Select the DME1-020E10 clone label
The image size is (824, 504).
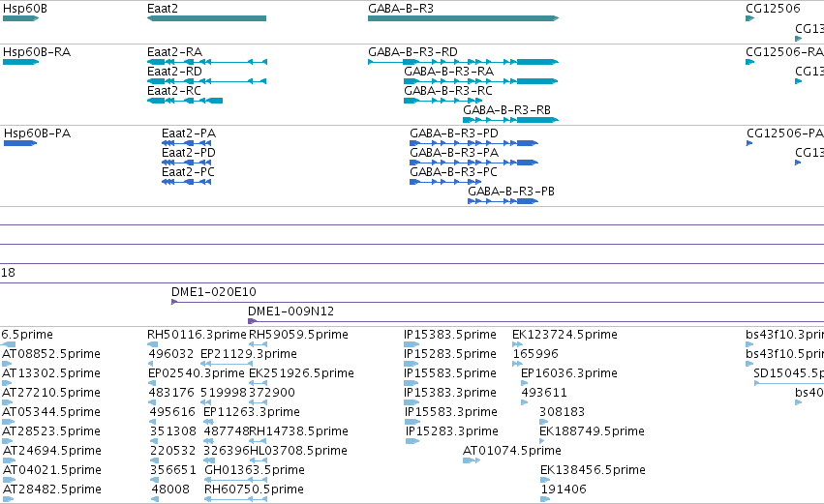click(x=214, y=292)
